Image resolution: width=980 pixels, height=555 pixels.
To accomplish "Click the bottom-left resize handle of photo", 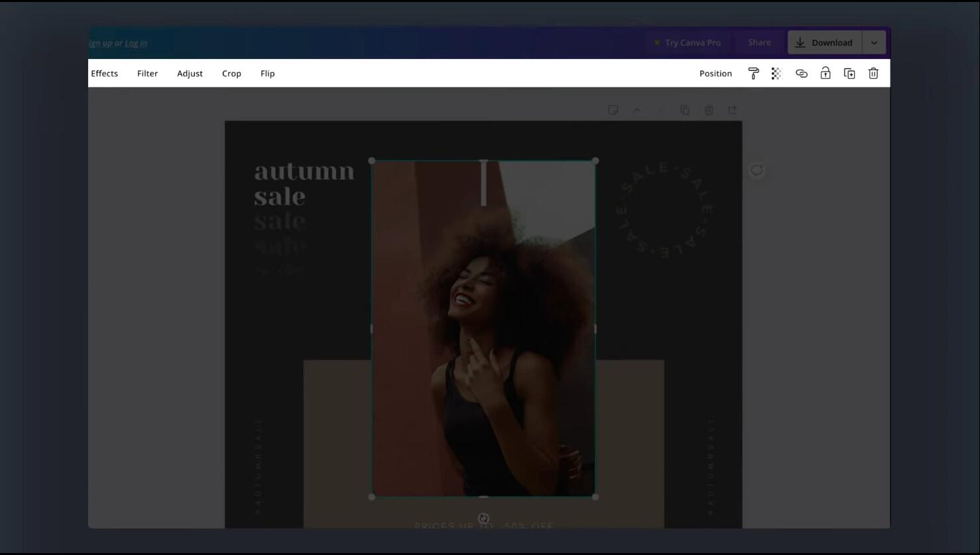I will tap(372, 497).
